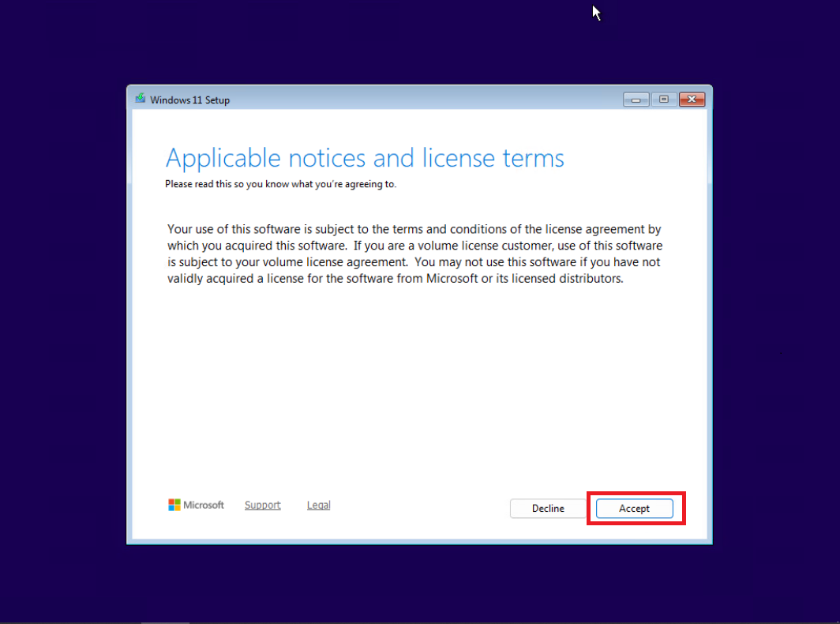840x624 pixels.
Task: Click the license line starting "which you acquired"
Action: [414, 246]
